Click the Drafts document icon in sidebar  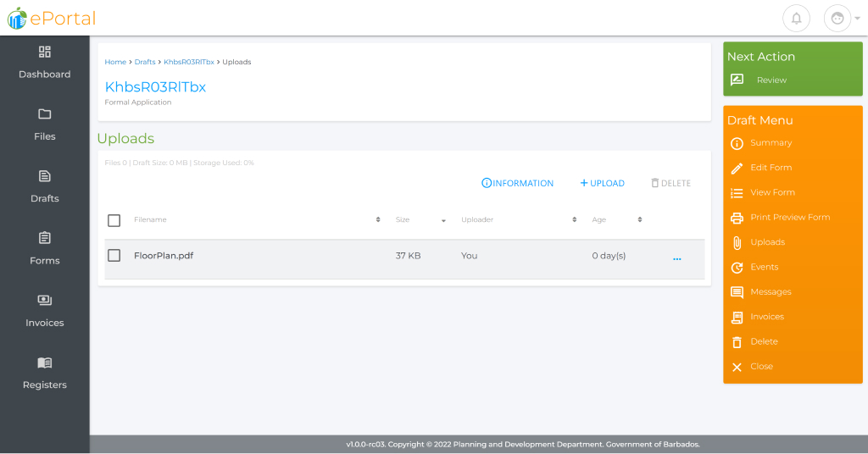(x=45, y=176)
